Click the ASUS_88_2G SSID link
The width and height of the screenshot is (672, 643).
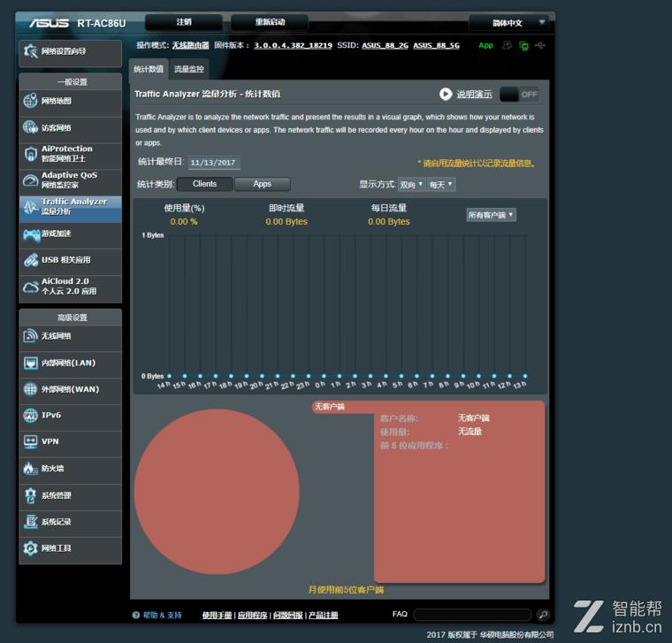tap(385, 45)
